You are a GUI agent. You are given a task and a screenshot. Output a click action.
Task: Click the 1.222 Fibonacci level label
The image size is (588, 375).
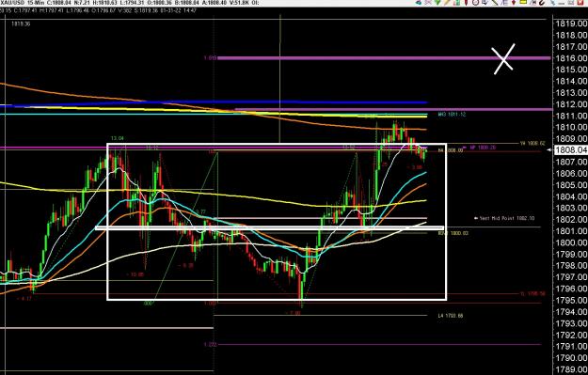pyautogui.click(x=211, y=345)
